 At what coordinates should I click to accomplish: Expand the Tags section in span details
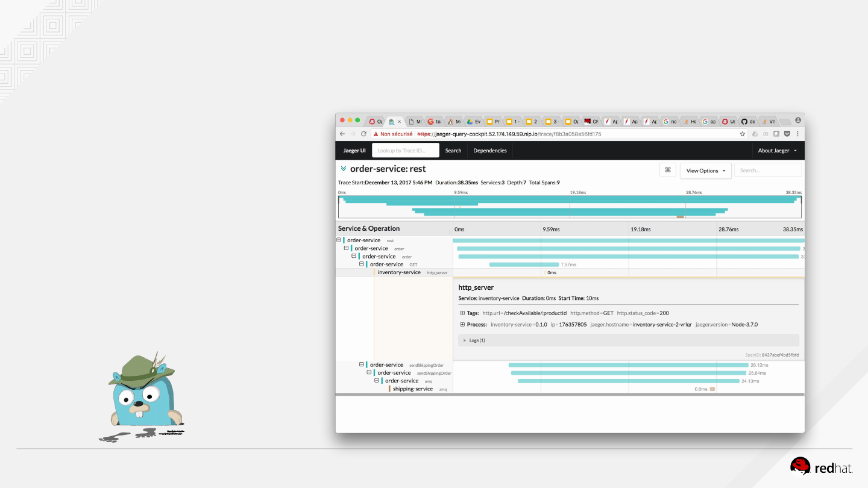(462, 313)
